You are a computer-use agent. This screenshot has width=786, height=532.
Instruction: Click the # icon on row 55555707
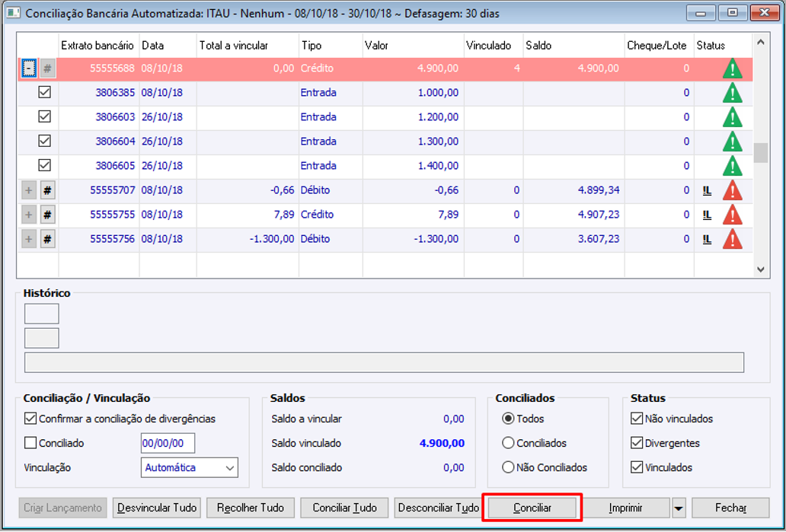coord(48,190)
